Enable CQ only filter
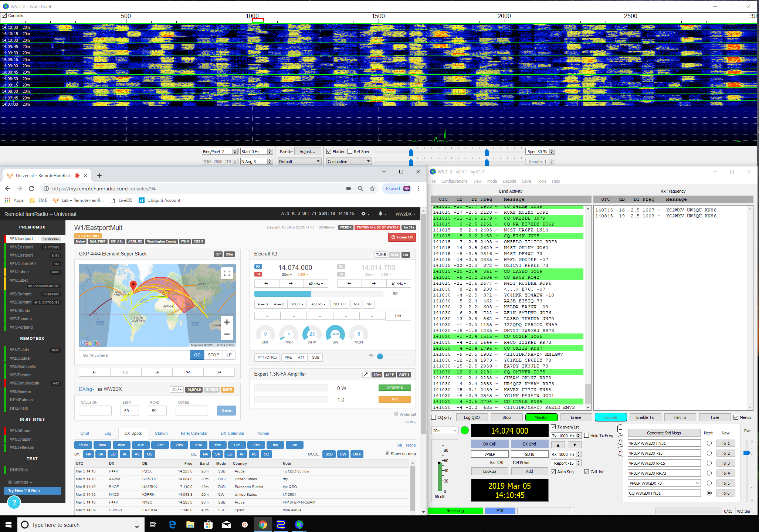This screenshot has width=759, height=532. pyautogui.click(x=434, y=417)
